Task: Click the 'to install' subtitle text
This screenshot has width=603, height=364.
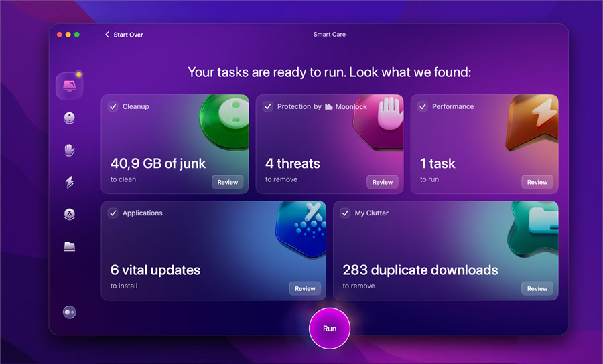Action: [x=124, y=286]
